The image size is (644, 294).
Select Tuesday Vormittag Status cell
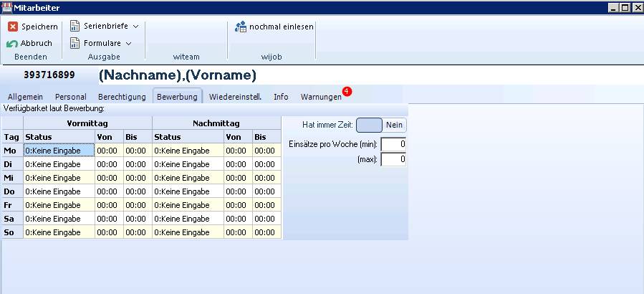(x=59, y=164)
